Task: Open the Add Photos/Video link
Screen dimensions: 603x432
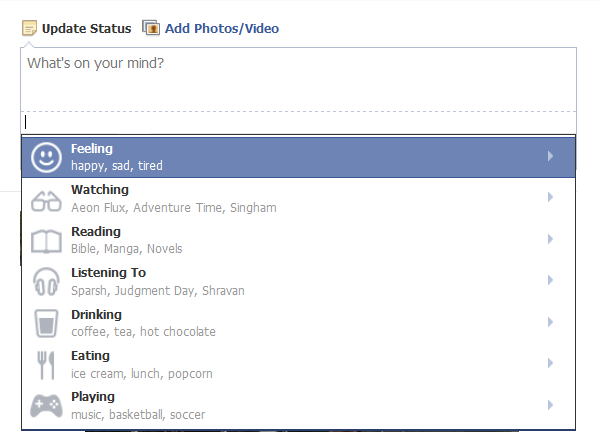Action: coord(222,28)
